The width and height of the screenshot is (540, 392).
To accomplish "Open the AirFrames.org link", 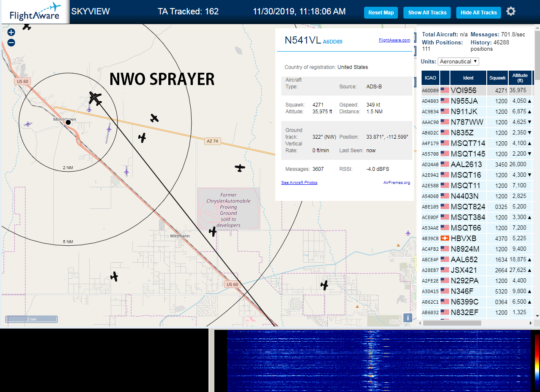I will click(397, 183).
